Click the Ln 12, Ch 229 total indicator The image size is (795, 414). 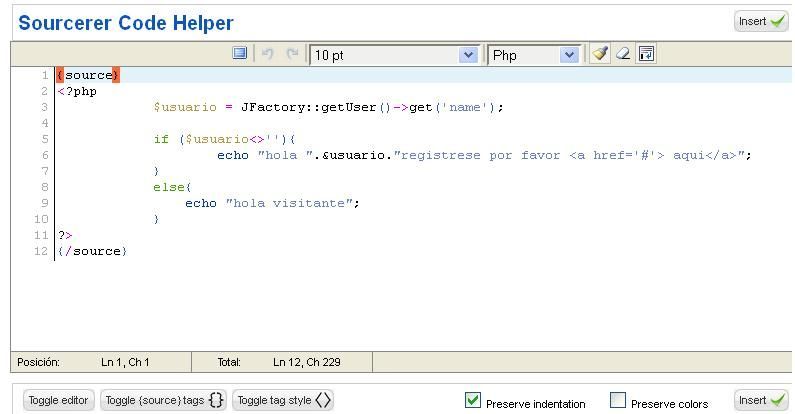click(x=307, y=362)
